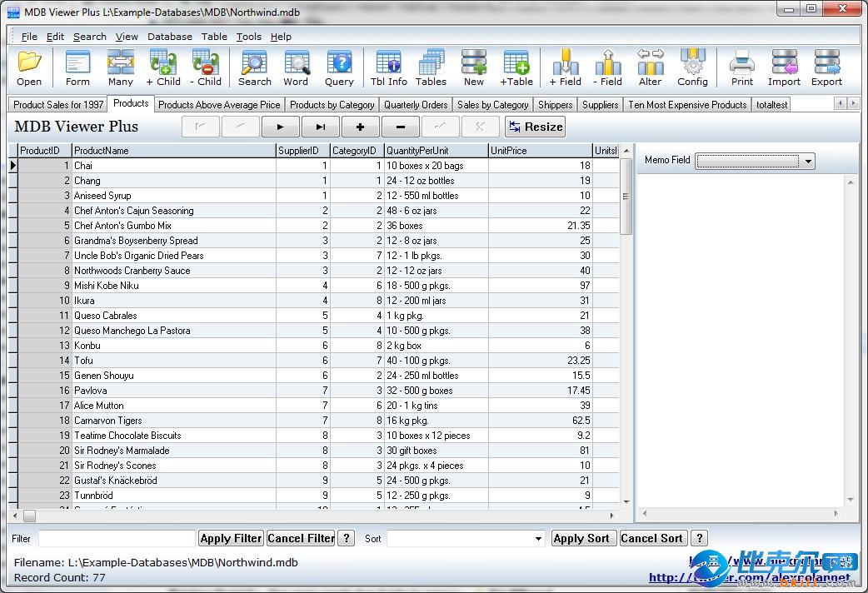
Task: Open the Tools menu
Action: (248, 37)
